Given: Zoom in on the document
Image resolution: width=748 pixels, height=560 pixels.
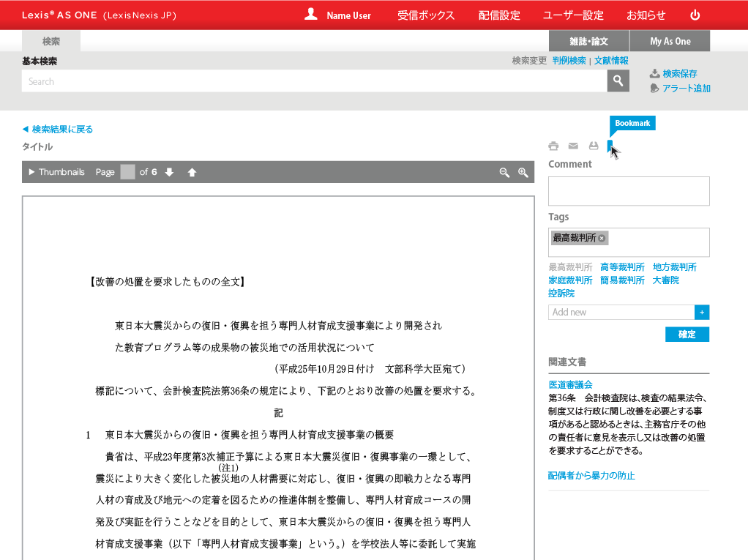Looking at the screenshot, I should pos(523,172).
